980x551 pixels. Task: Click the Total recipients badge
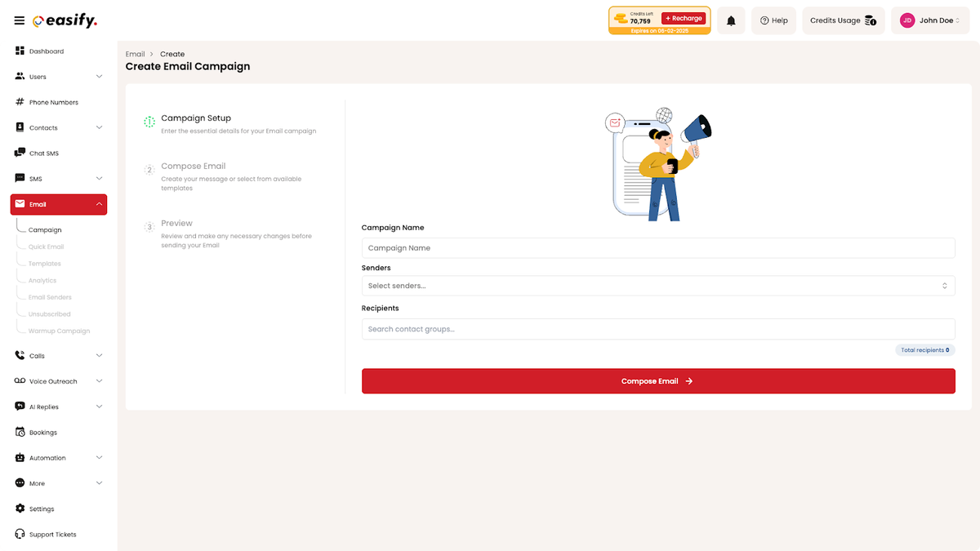click(x=924, y=349)
